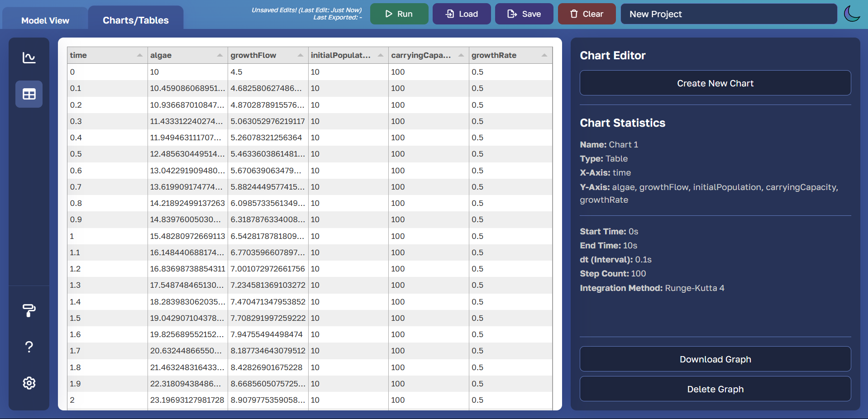
Task: Switch to the Model View tab
Action: (x=45, y=20)
